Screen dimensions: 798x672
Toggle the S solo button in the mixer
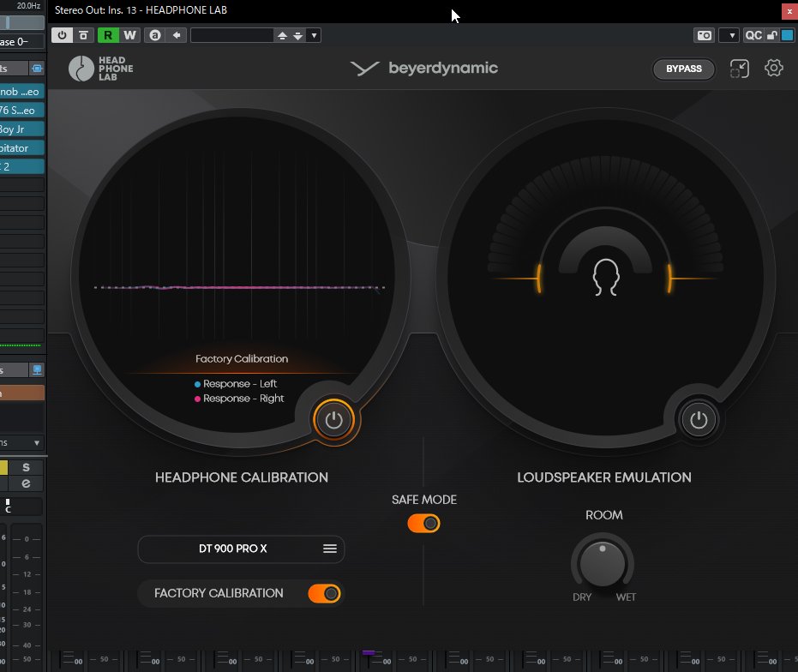(x=26, y=467)
